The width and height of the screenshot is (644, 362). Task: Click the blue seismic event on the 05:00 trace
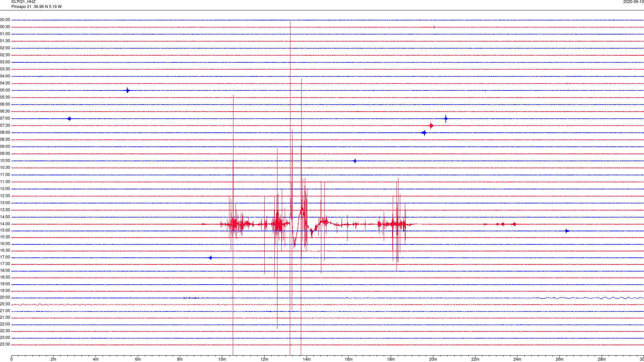point(127,90)
